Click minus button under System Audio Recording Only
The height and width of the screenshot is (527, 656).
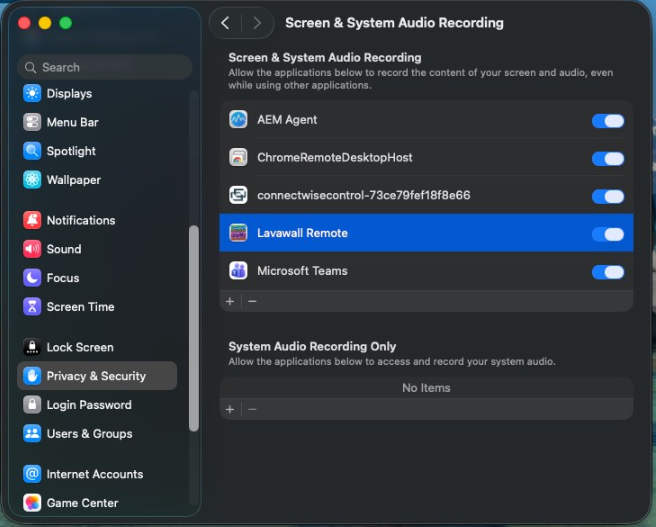click(252, 409)
